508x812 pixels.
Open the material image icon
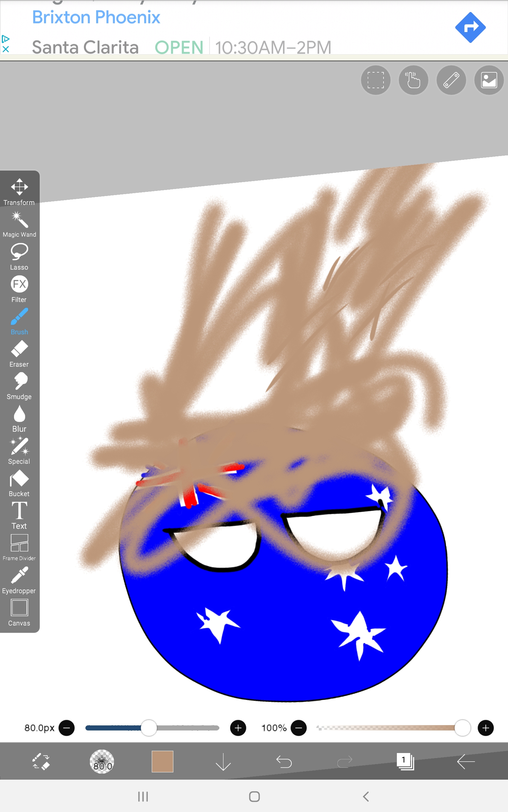click(489, 80)
